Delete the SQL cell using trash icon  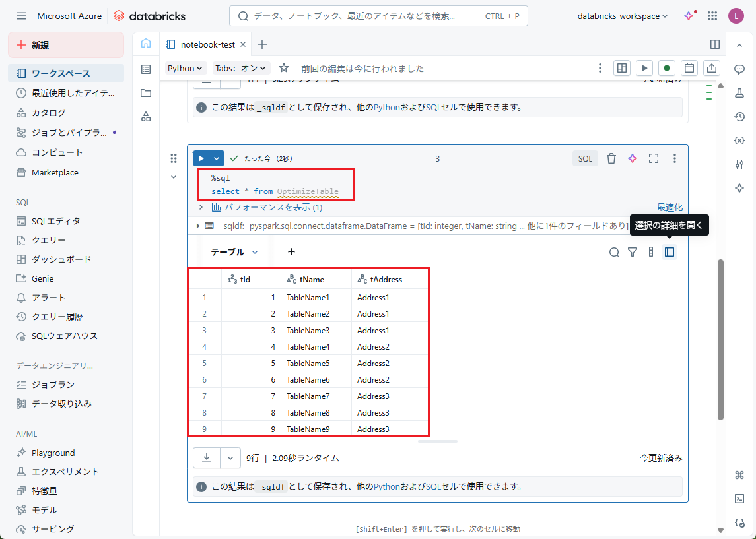pyautogui.click(x=611, y=158)
